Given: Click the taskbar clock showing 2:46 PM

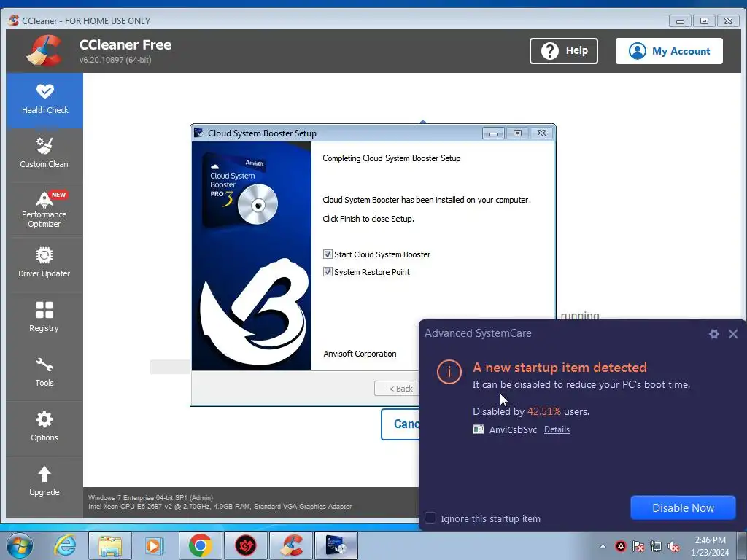Looking at the screenshot, I should coord(710,540).
